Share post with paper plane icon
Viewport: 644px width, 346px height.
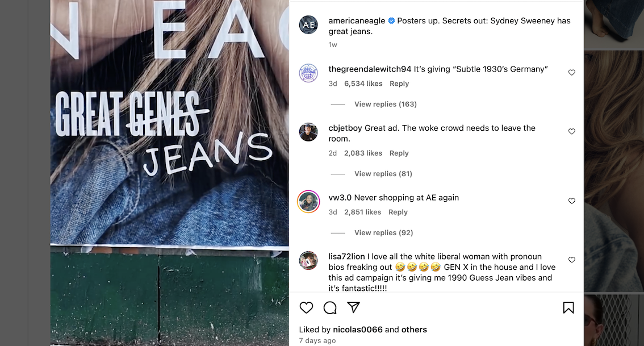(x=354, y=307)
